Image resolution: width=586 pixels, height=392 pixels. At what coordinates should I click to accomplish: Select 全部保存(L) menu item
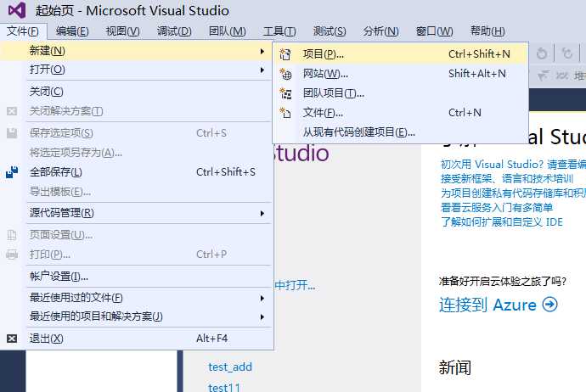pos(137,172)
